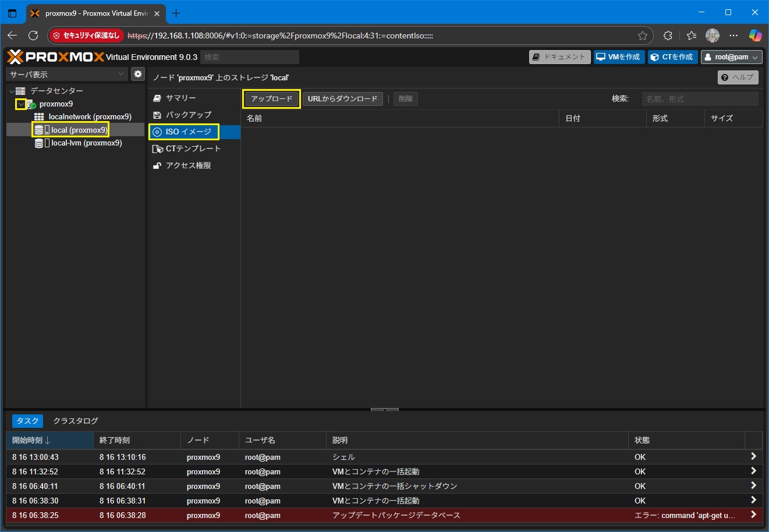The height and width of the screenshot is (532, 769).
Task: Click error text 'command apt-get u...'
Action: coord(685,515)
